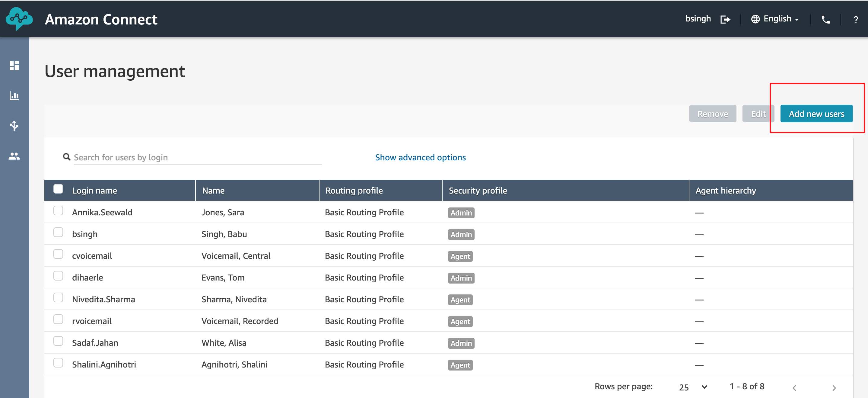Image resolution: width=868 pixels, height=398 pixels.
Task: Focus the Search for users by login field
Action: click(x=197, y=158)
